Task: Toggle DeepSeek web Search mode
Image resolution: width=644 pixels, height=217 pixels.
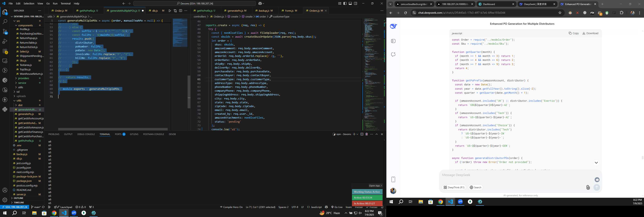Action: 476,187
